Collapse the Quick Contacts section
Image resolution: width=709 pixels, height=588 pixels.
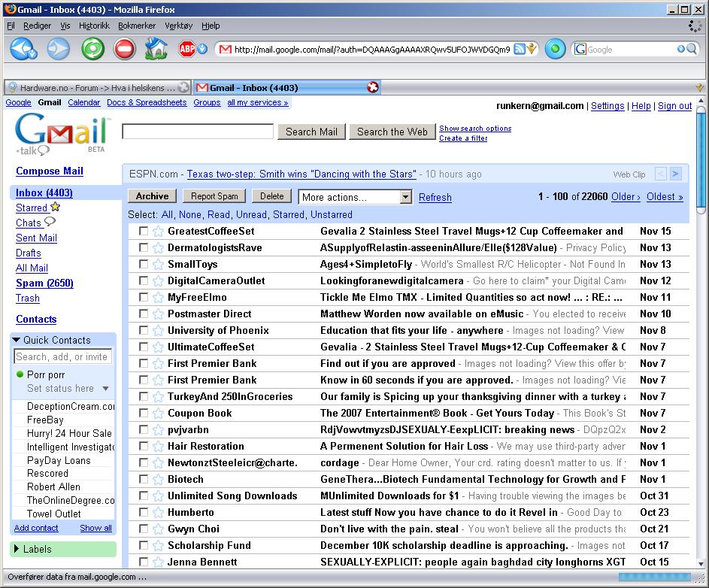[17, 340]
